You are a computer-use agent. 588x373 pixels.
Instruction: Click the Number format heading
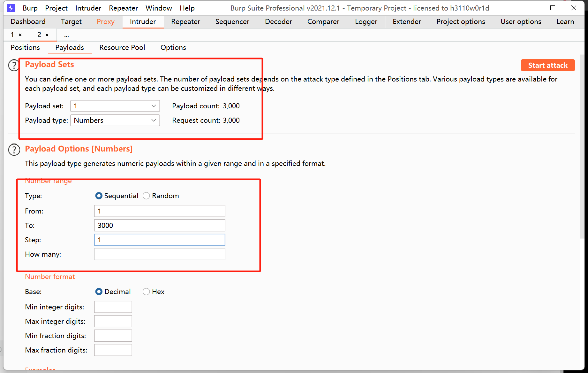coord(50,276)
